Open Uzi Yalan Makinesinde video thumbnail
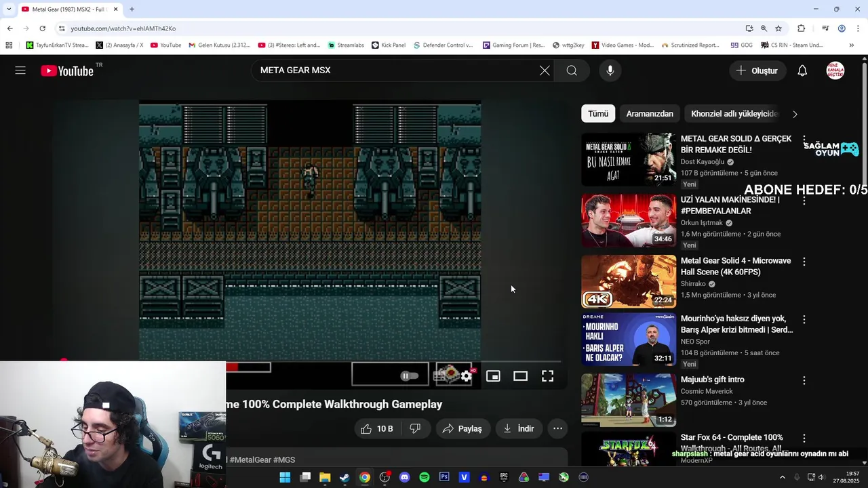Viewport: 868px width, 488px height. pyautogui.click(x=629, y=220)
